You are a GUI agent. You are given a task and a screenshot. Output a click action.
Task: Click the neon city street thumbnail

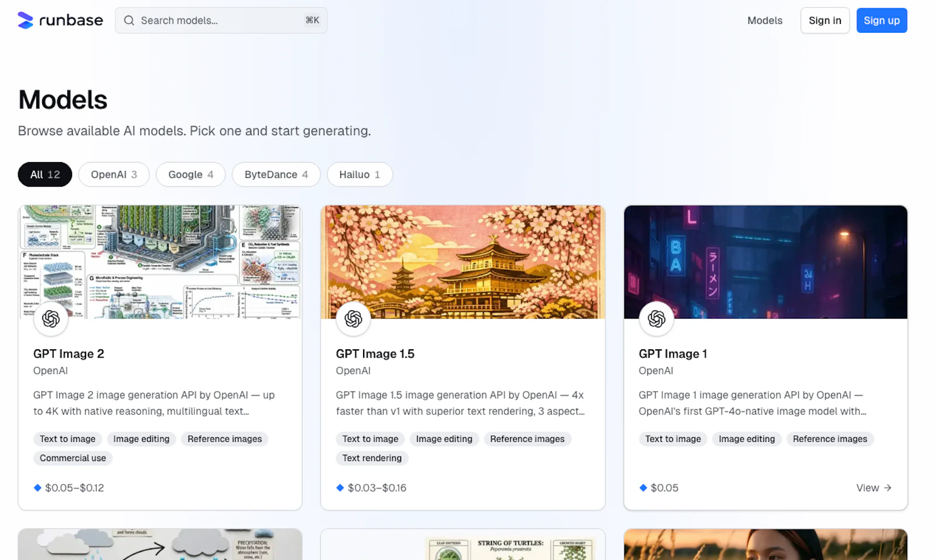pyautogui.click(x=765, y=262)
